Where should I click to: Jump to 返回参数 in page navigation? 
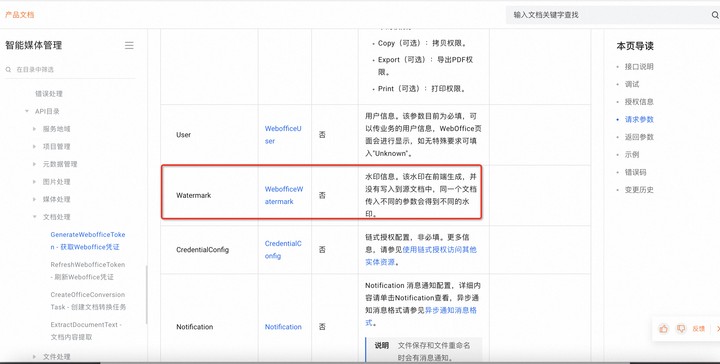click(639, 137)
